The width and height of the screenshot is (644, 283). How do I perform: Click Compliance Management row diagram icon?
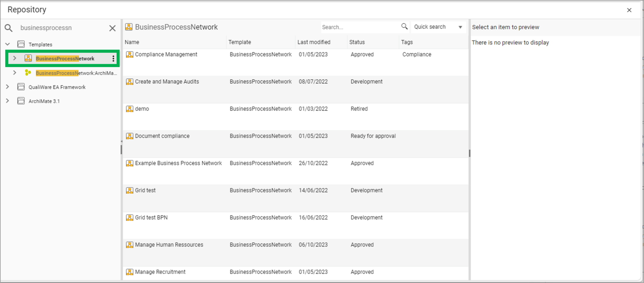[x=130, y=54]
